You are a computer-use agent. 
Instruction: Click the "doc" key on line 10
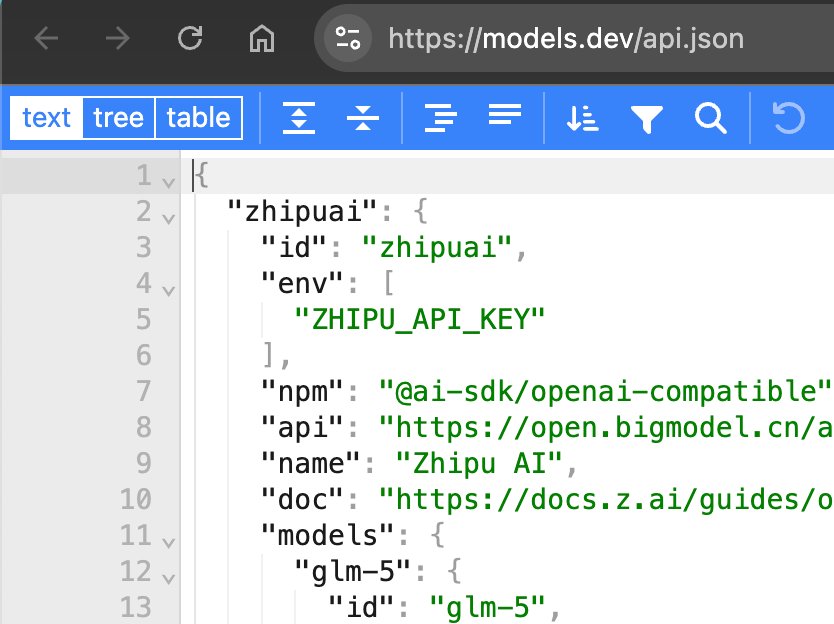tap(302, 500)
